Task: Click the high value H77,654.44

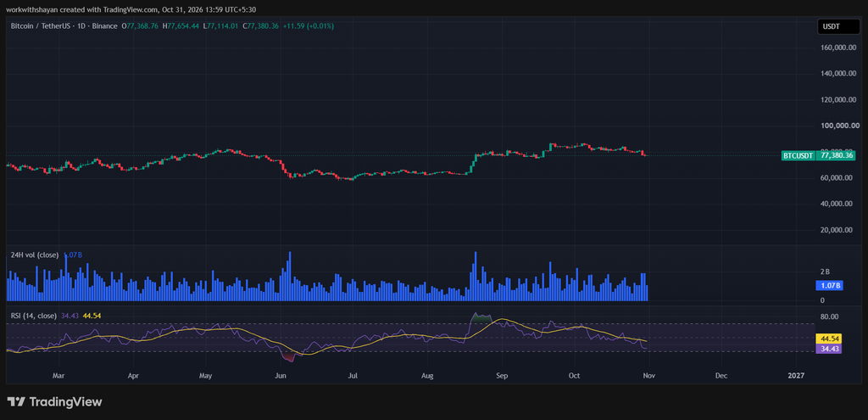Action: coord(181,26)
